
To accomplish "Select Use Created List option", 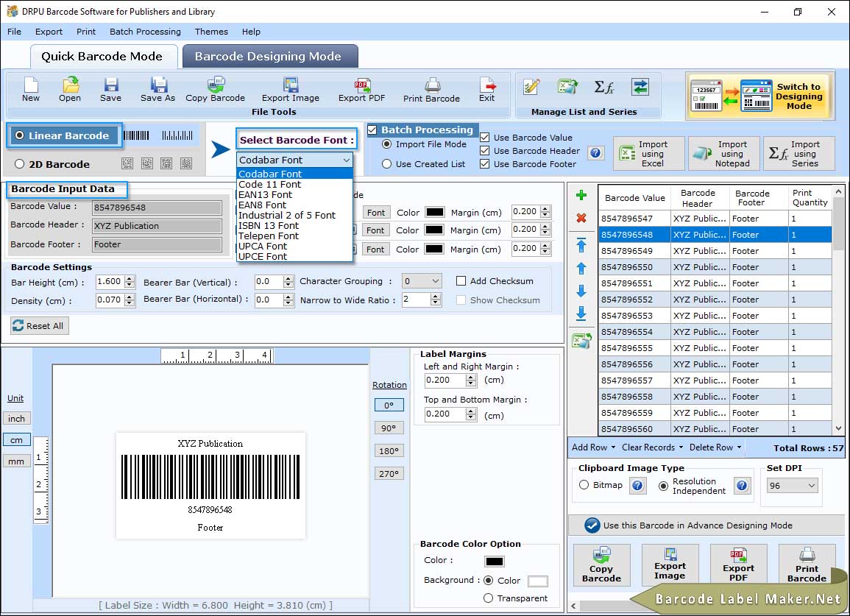I will pyautogui.click(x=386, y=164).
